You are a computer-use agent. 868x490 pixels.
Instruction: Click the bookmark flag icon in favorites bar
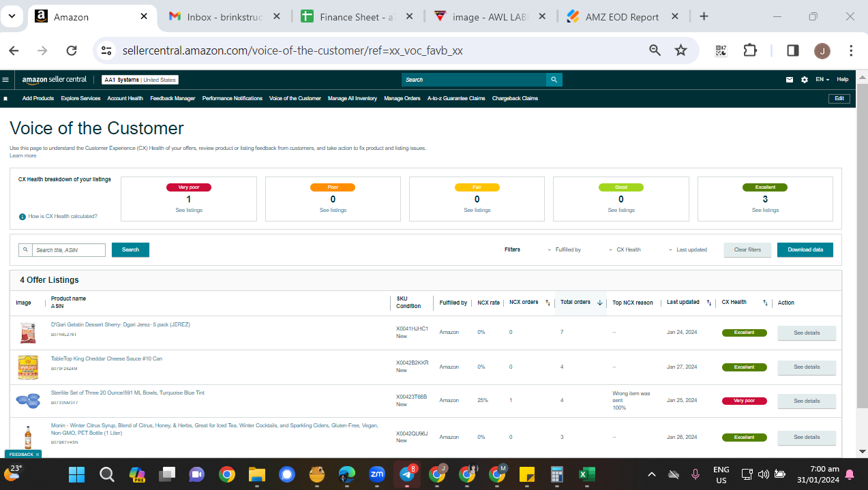pyautogui.click(x=5, y=98)
